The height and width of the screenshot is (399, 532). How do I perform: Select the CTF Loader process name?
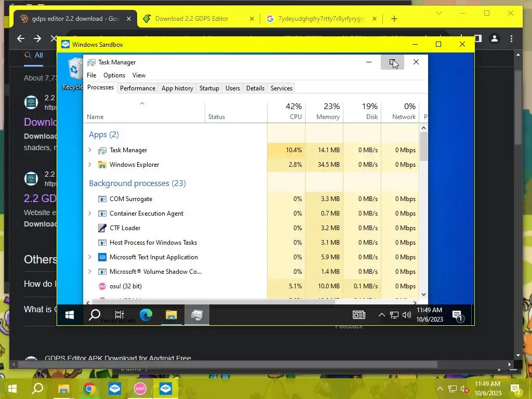[x=125, y=228]
